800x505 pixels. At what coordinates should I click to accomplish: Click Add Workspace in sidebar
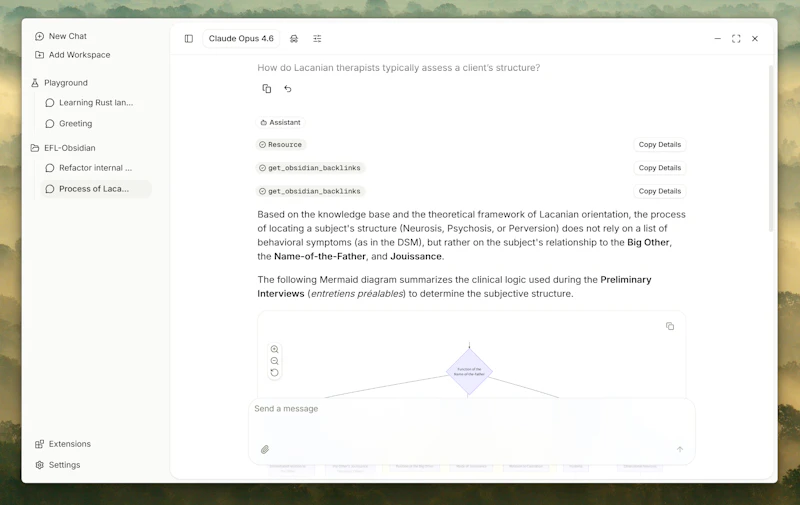pyautogui.click(x=72, y=55)
